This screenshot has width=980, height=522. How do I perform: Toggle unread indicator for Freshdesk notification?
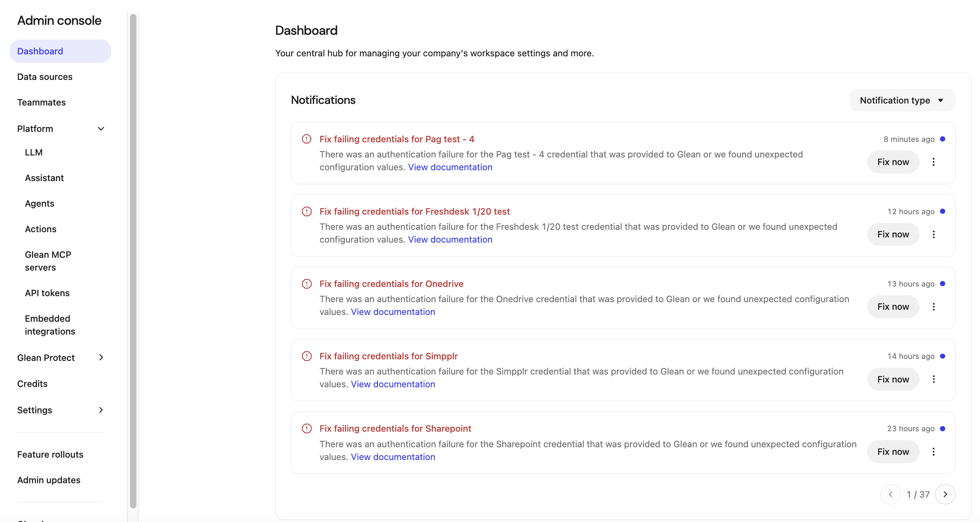(943, 211)
